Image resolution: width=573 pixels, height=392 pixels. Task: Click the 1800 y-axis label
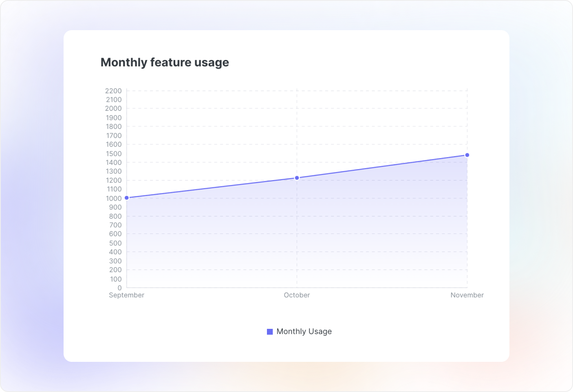pyautogui.click(x=114, y=126)
